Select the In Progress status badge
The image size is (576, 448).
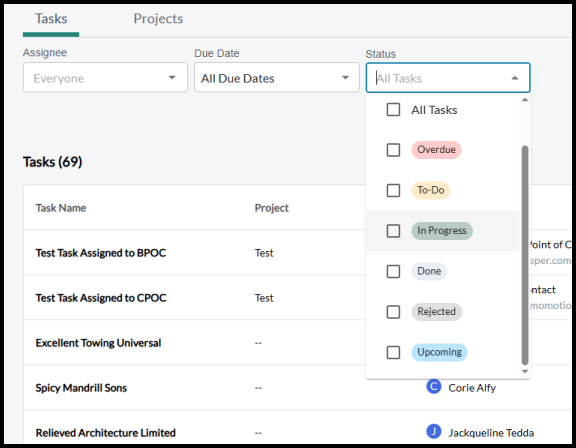pos(442,231)
